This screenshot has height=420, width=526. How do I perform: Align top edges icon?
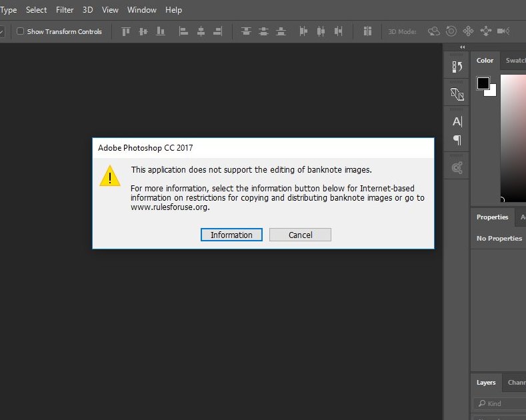coord(126,31)
